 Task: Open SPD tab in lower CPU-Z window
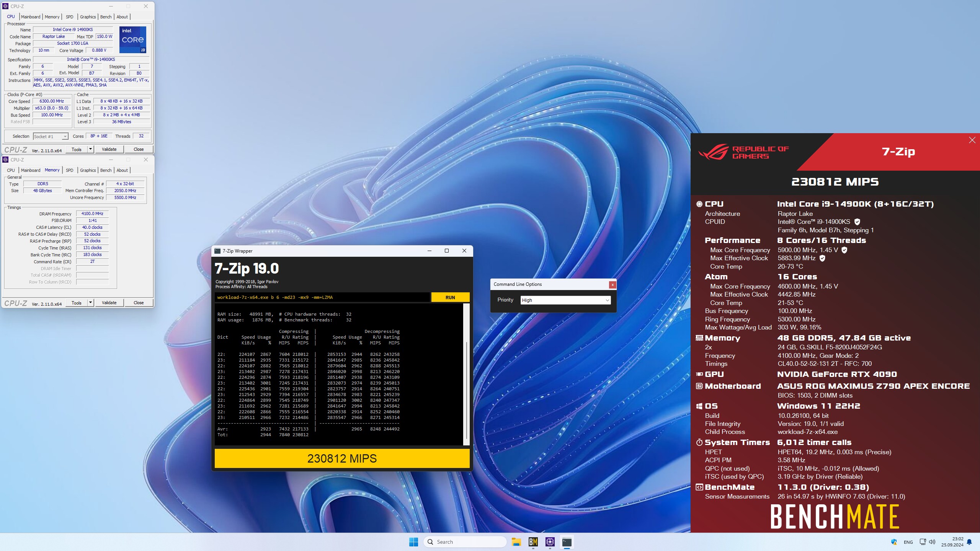click(69, 170)
